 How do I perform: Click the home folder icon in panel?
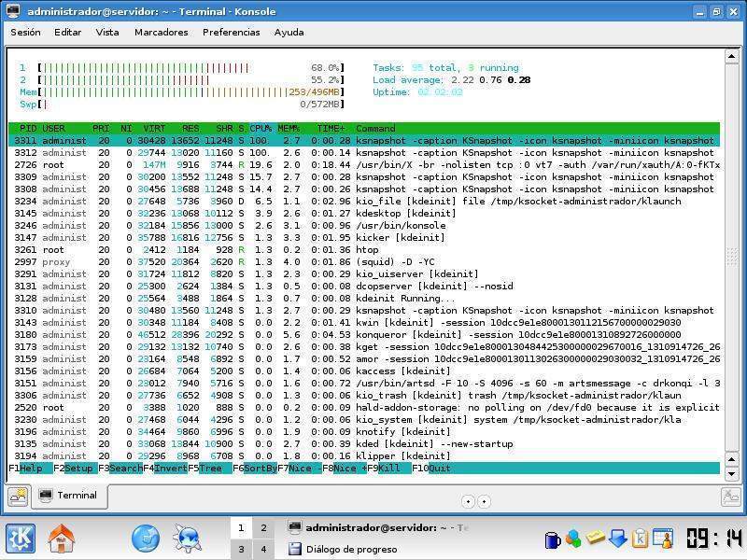coord(62,539)
